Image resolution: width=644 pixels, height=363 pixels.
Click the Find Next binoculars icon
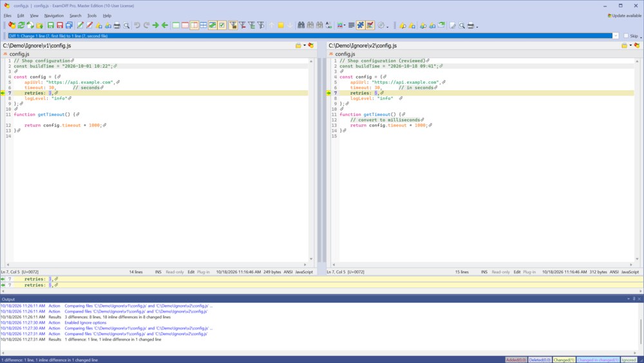pos(310,26)
